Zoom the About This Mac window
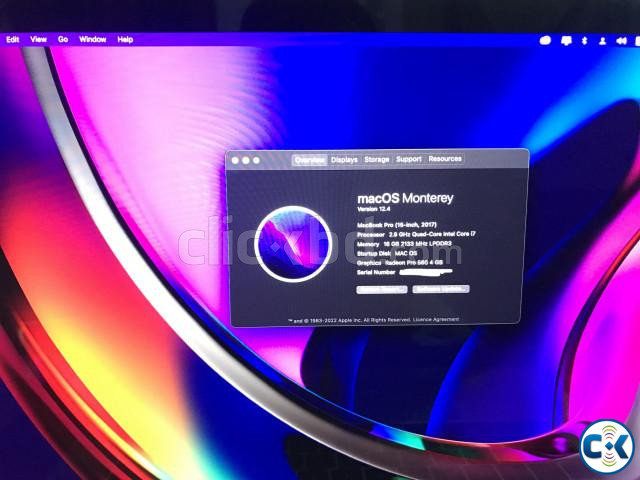The width and height of the screenshot is (640, 480). tap(256, 160)
